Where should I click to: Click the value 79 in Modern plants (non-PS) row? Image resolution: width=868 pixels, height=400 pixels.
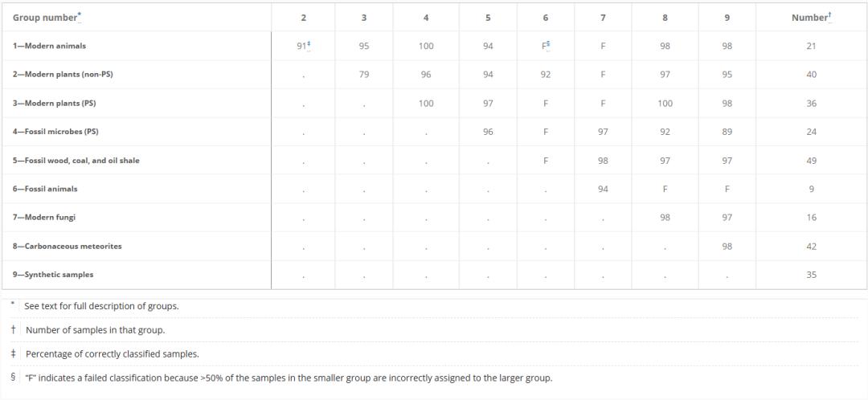(x=364, y=75)
